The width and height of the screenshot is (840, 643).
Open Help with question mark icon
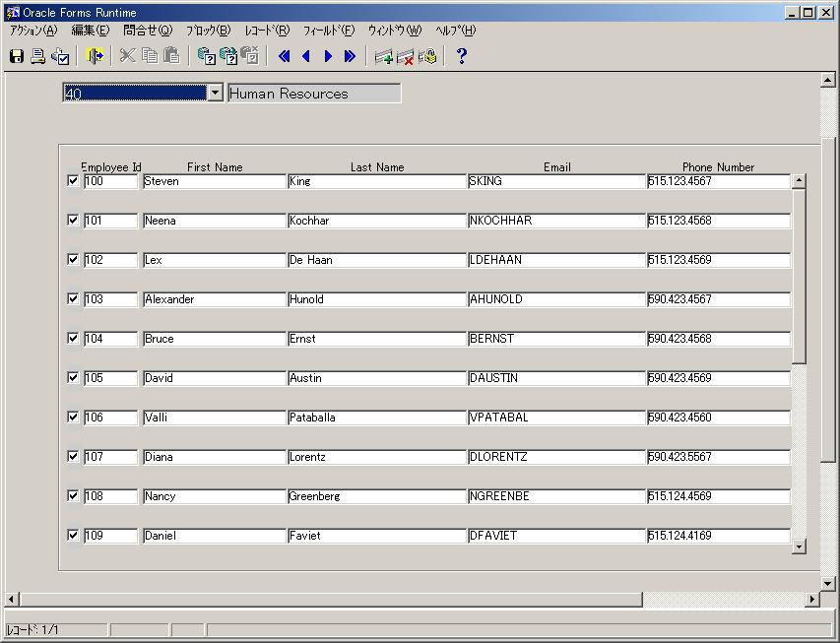coord(461,56)
